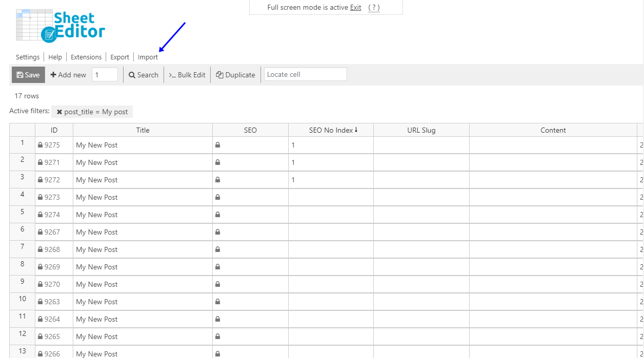Exit full screen mode via Exit link
This screenshot has height=358, width=644.
click(355, 8)
